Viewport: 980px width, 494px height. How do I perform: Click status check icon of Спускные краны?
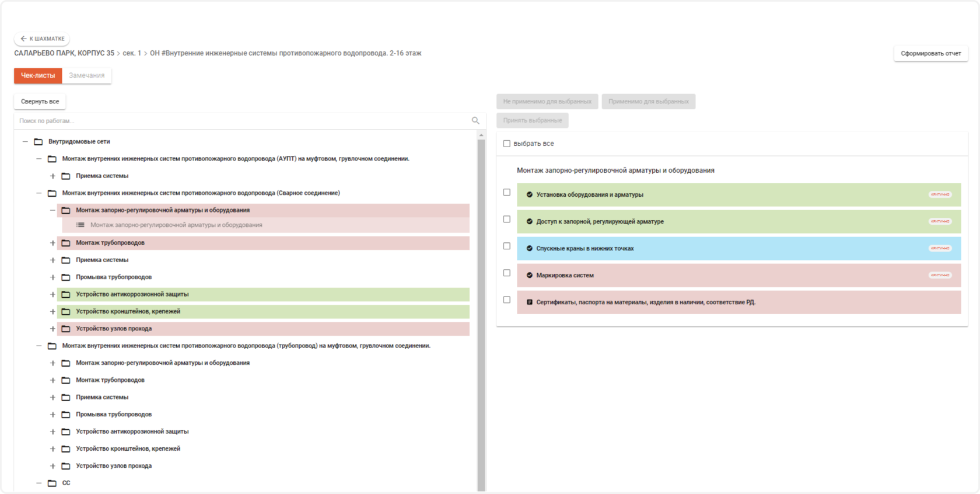[x=530, y=248]
